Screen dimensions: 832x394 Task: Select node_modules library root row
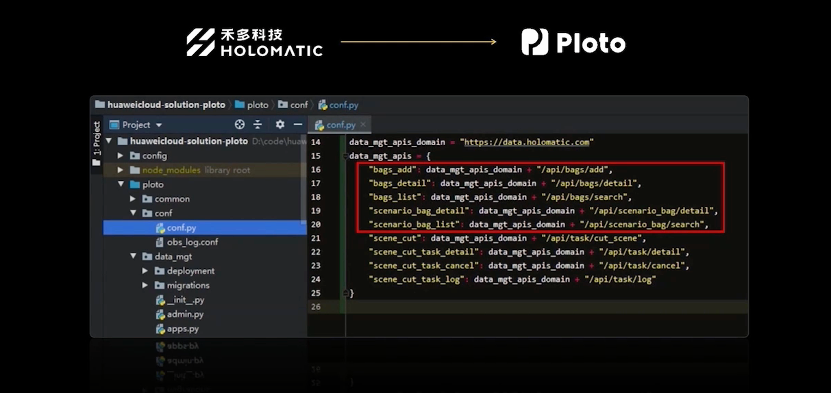(x=205, y=170)
